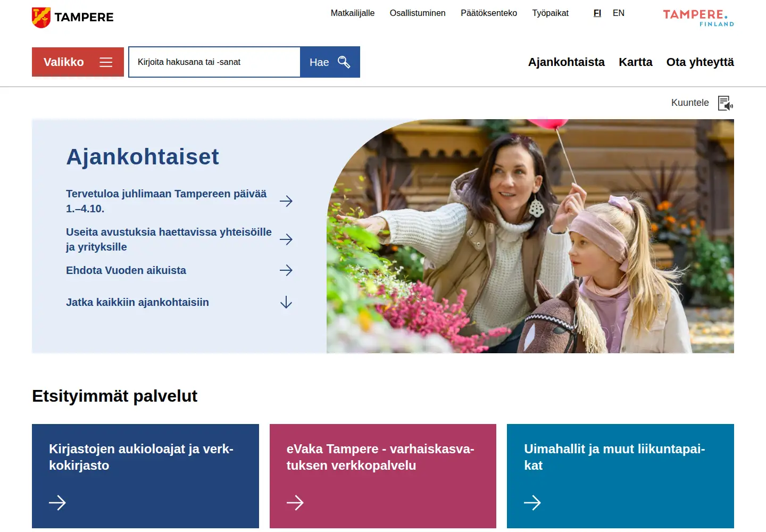
Task: Click arrow on Kirjastojen aukioloajat card
Action: click(x=57, y=503)
